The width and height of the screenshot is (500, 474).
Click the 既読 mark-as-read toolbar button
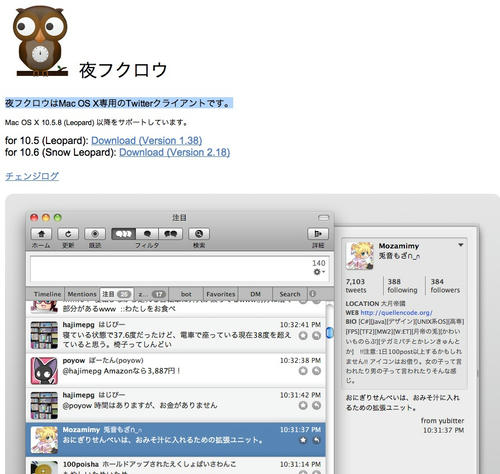pyautogui.click(x=95, y=234)
